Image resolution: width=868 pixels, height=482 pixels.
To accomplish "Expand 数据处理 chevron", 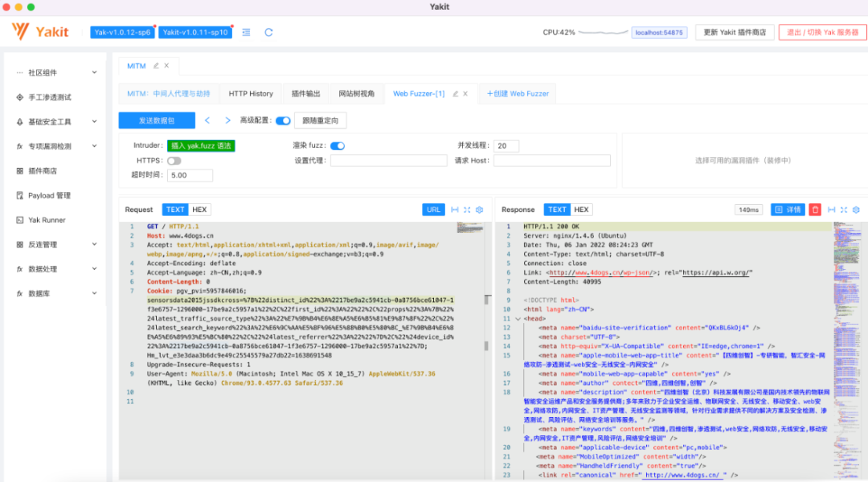I will click(94, 269).
